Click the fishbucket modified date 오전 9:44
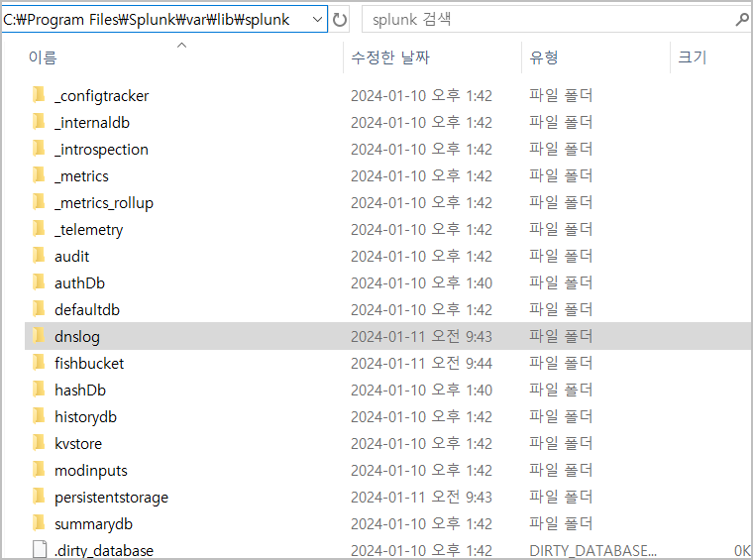Viewport: 753px width, 560px height. 422,364
